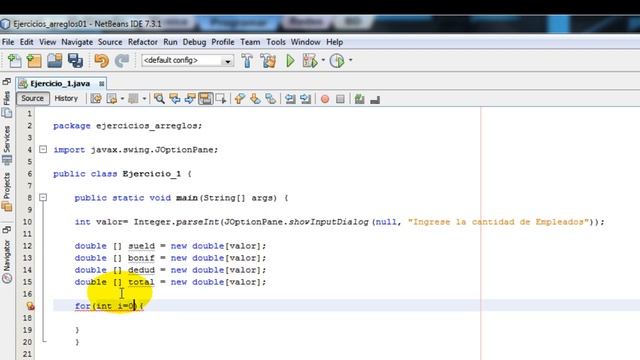Open the Debug menu
The image size is (640, 360).
[x=194, y=42]
